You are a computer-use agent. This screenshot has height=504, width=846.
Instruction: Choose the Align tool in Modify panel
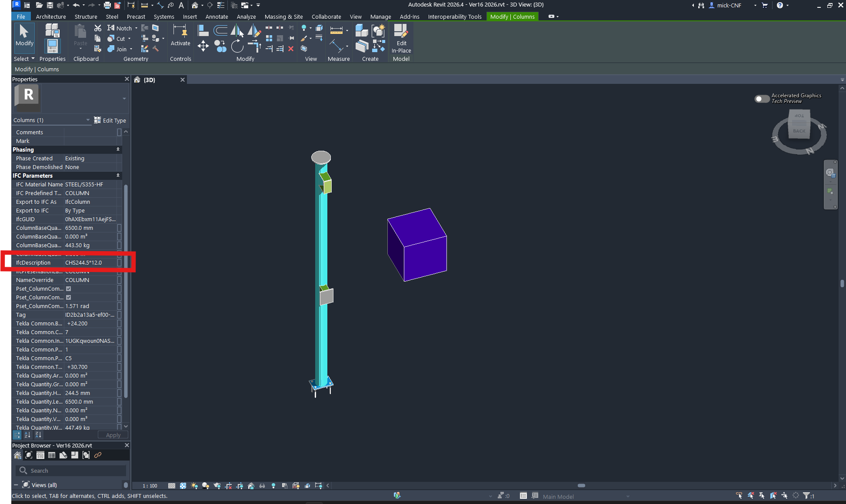202,30
